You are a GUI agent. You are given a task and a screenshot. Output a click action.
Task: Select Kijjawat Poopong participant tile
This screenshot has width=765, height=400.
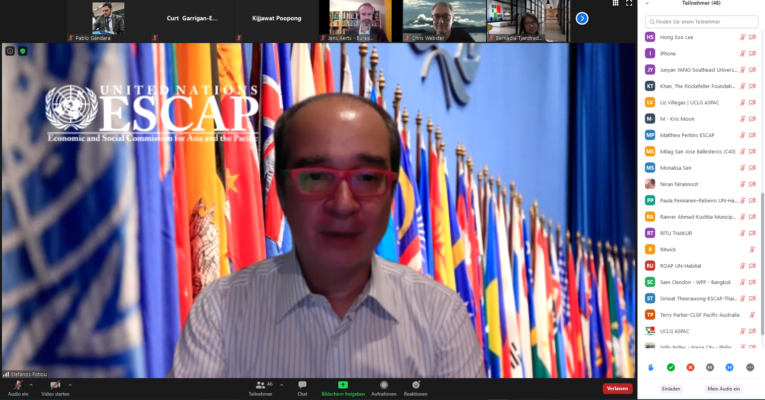(276, 20)
